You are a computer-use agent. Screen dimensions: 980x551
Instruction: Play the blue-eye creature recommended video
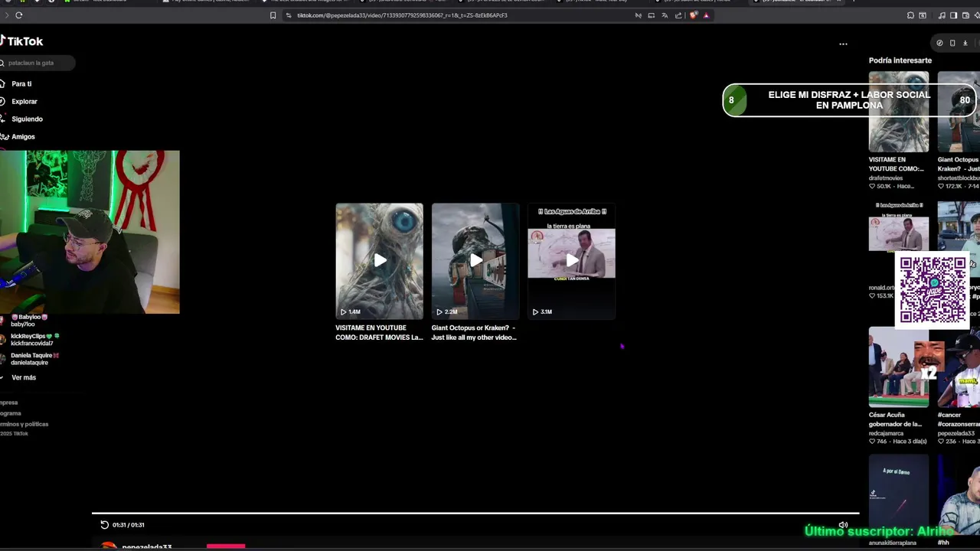[x=379, y=261]
